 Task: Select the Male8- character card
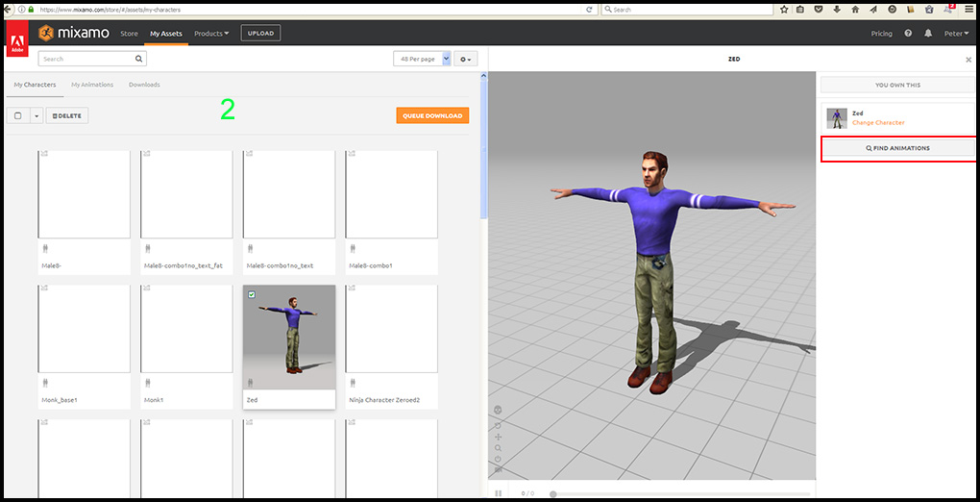point(85,213)
